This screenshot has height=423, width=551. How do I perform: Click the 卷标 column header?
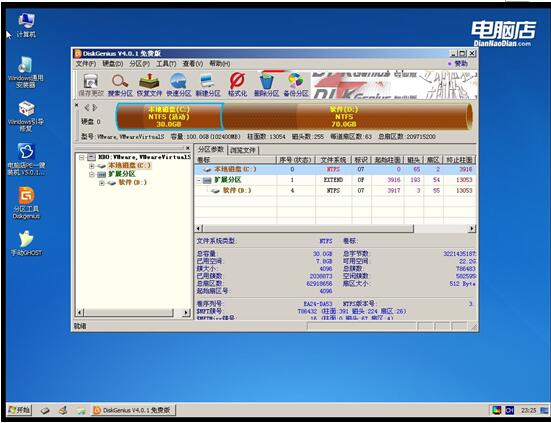click(235, 160)
